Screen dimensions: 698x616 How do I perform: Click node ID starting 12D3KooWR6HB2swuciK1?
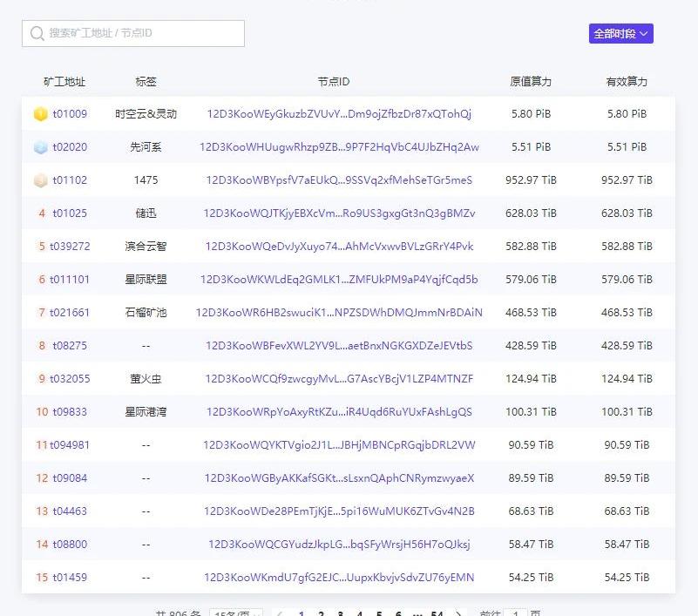tap(339, 313)
